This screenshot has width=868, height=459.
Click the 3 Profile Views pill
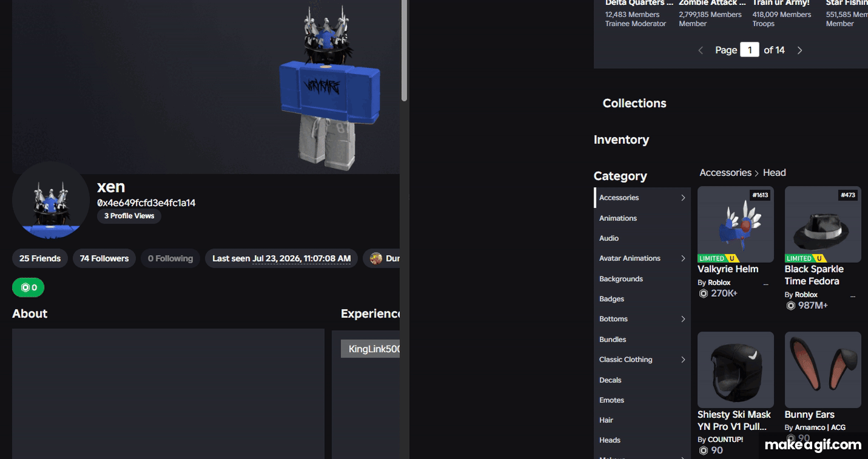pos(129,216)
